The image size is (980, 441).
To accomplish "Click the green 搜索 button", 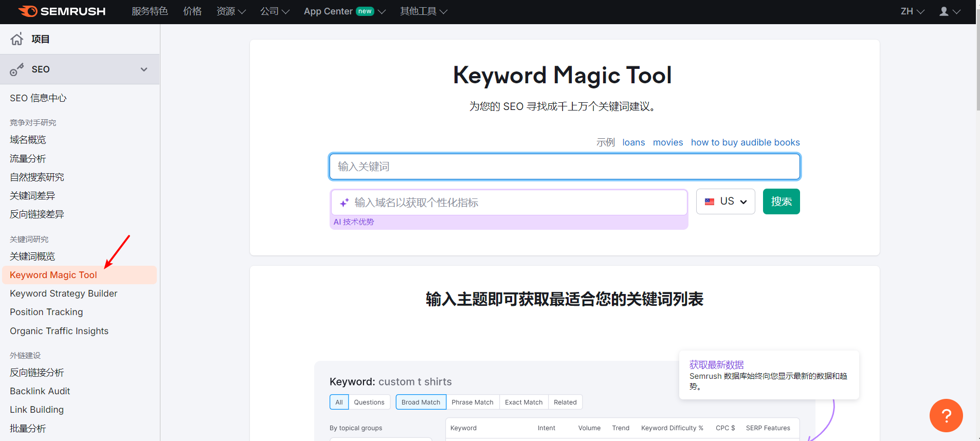I will [x=781, y=201].
